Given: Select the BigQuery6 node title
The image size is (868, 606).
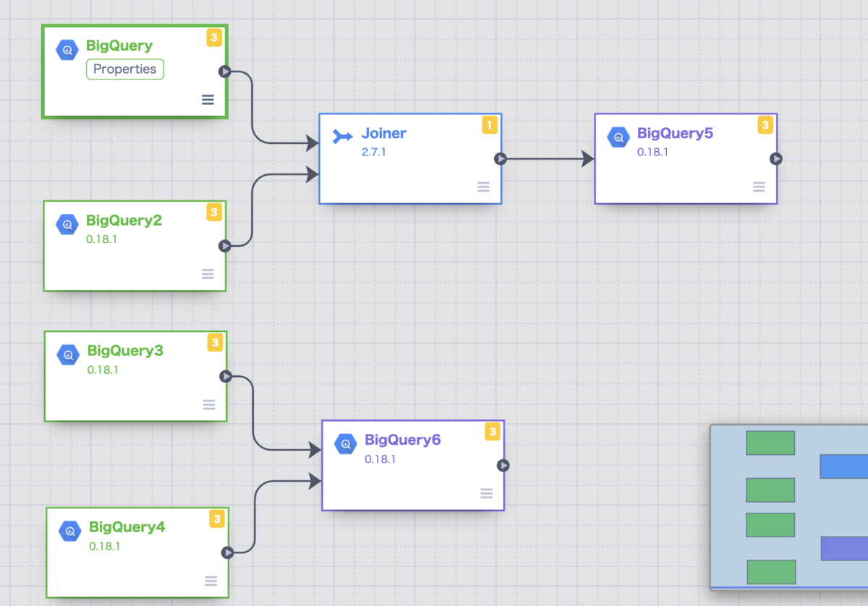Looking at the screenshot, I should 403,440.
